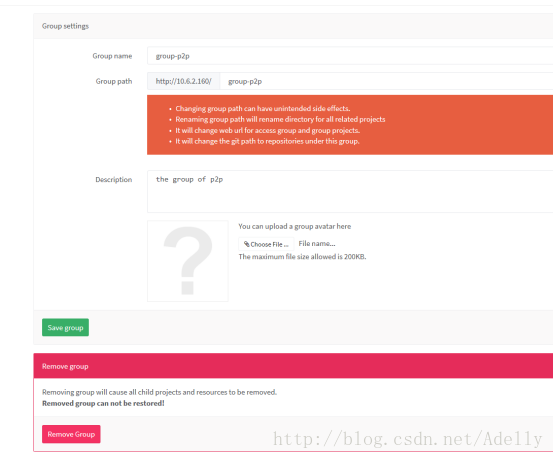Focus the Group name input field
This screenshot has height=459, width=554.
point(350,56)
